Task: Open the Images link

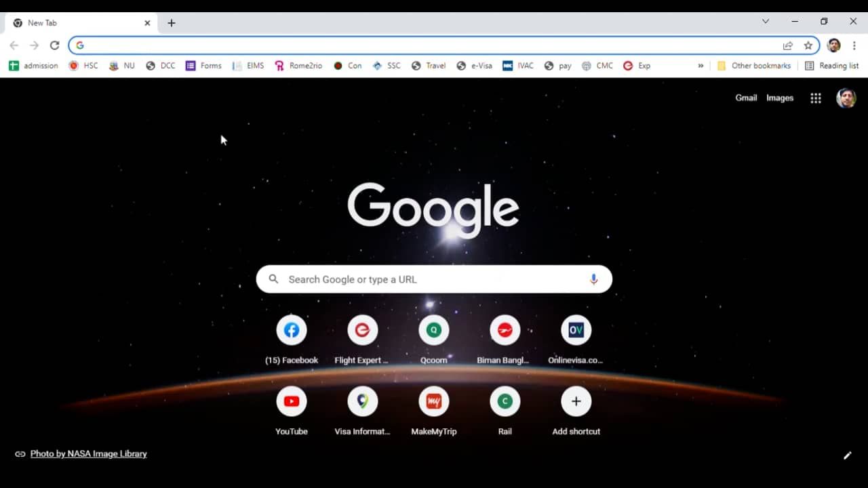Action: tap(780, 98)
